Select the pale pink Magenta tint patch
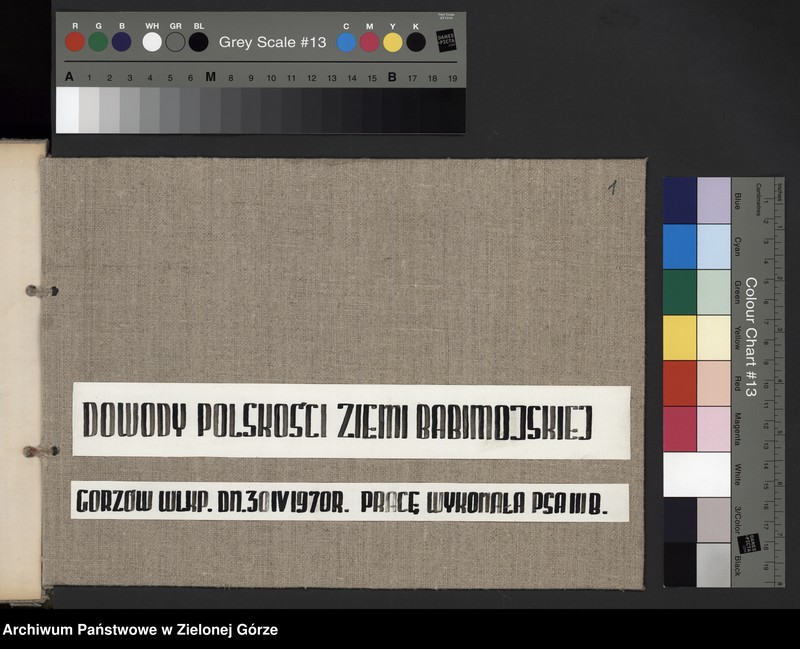 [714, 429]
